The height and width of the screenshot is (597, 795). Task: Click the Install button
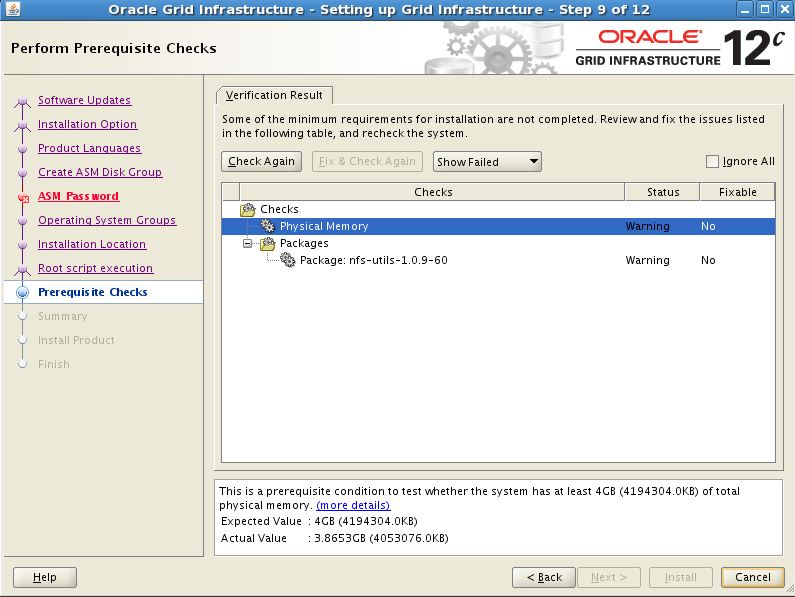[681, 577]
